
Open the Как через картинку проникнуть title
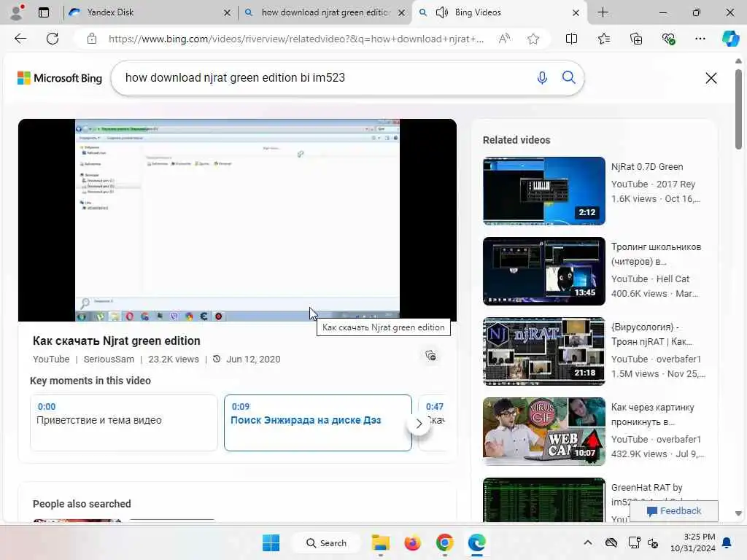[652, 414]
